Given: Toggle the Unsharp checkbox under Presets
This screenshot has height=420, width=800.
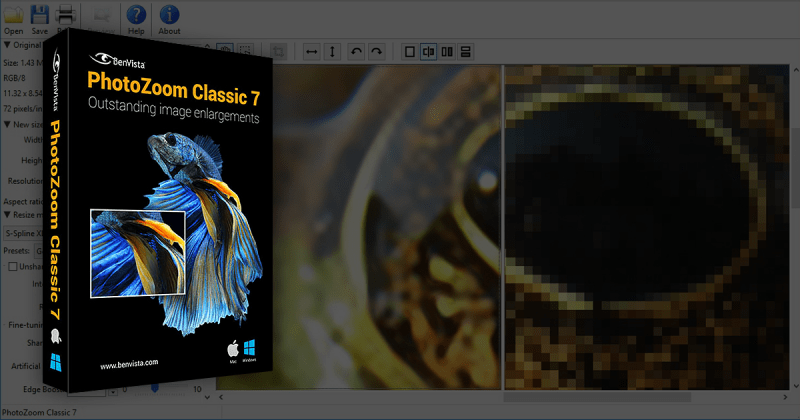Looking at the screenshot, I should (13, 266).
